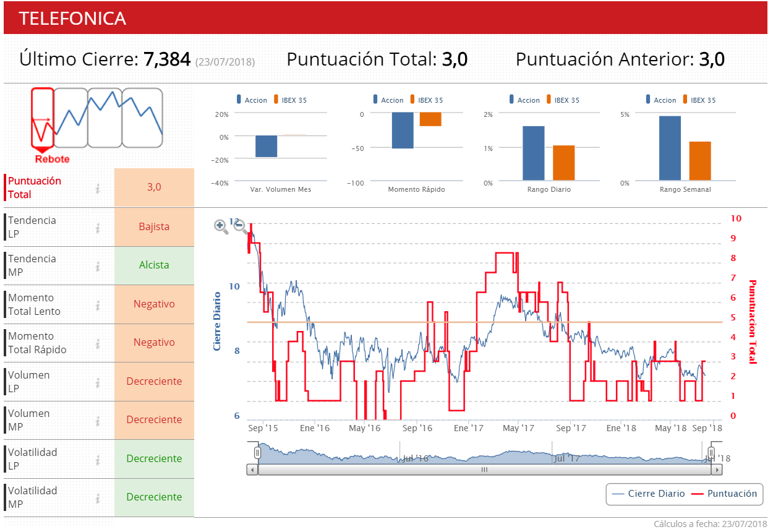Click the zoom in magnifier icon
This screenshot has width=773, height=532.
[x=220, y=226]
